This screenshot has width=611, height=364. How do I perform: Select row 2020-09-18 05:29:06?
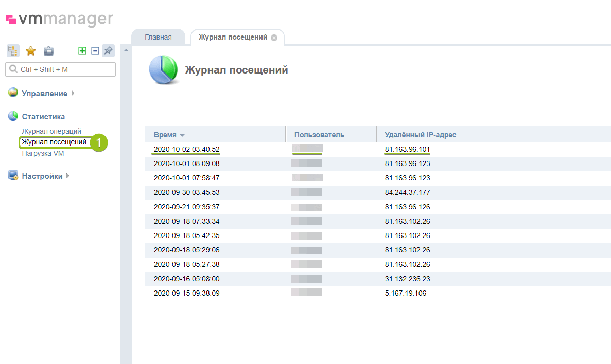point(378,250)
